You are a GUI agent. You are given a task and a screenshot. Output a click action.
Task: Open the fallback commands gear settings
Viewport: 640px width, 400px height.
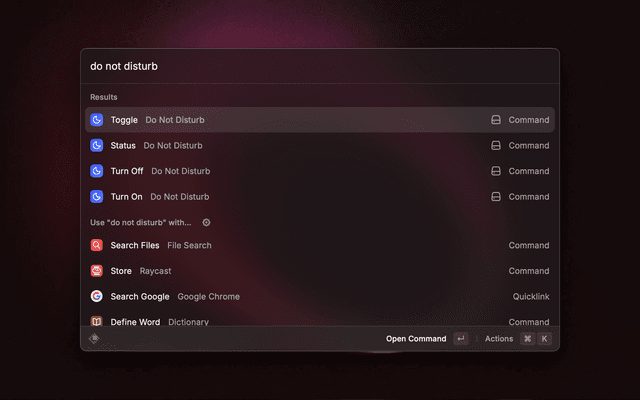pyautogui.click(x=206, y=222)
